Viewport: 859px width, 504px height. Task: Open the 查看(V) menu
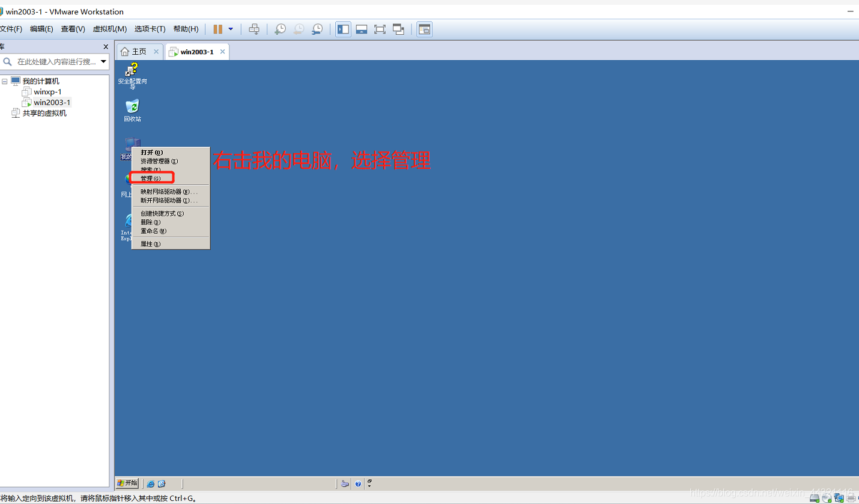(x=73, y=29)
